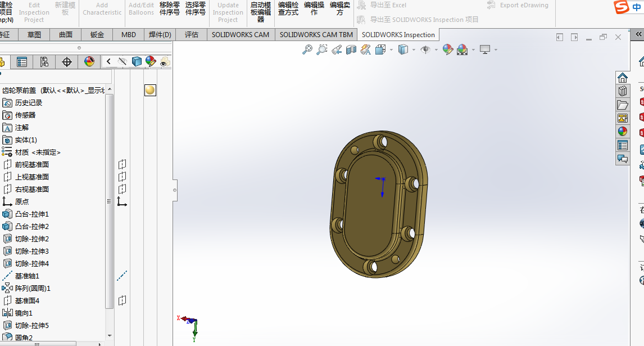The width and height of the screenshot is (644, 346).
Task: Switch to the 评估 tab
Action: [192, 34]
